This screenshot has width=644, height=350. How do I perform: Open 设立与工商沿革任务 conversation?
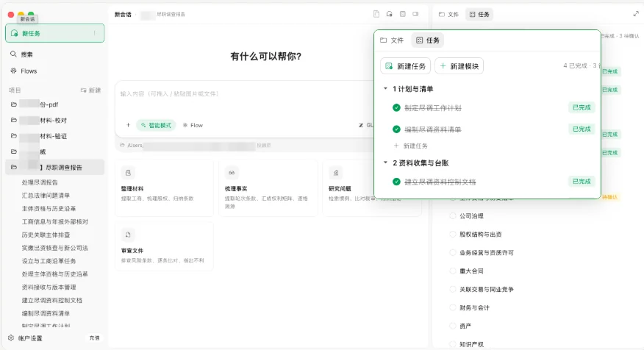click(49, 261)
